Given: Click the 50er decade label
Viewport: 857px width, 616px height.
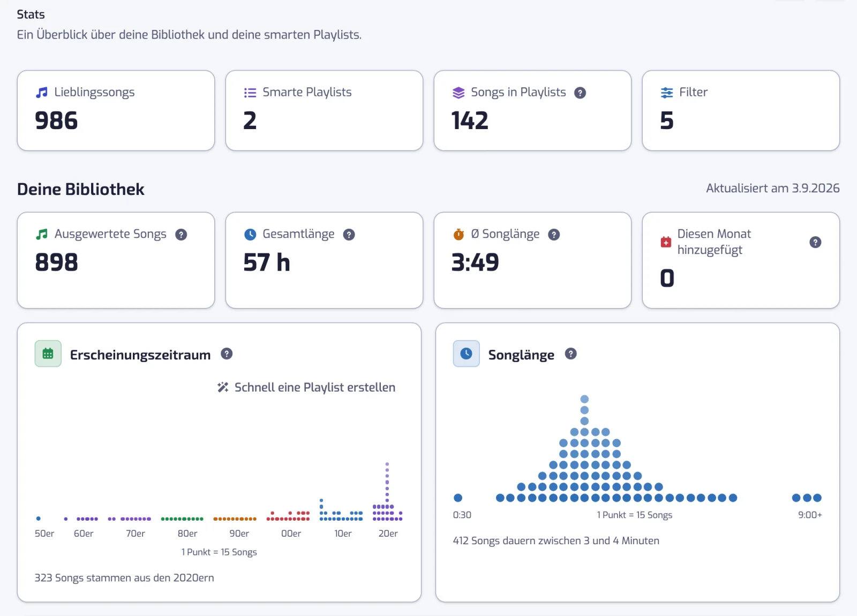Looking at the screenshot, I should pyautogui.click(x=44, y=534).
